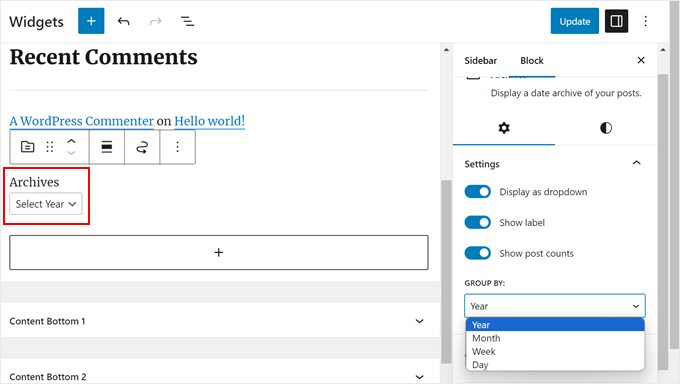Open the A WordPress Commenter link
The image size is (680, 384).
coord(82,121)
